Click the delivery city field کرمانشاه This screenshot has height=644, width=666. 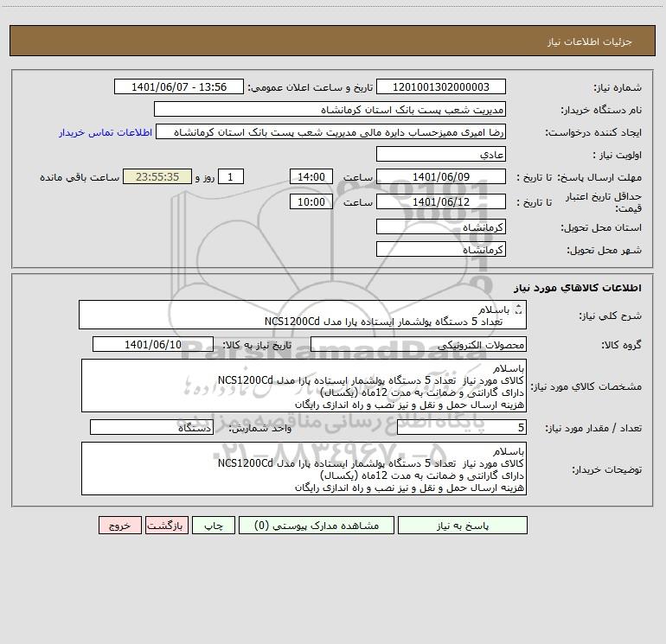point(441,249)
